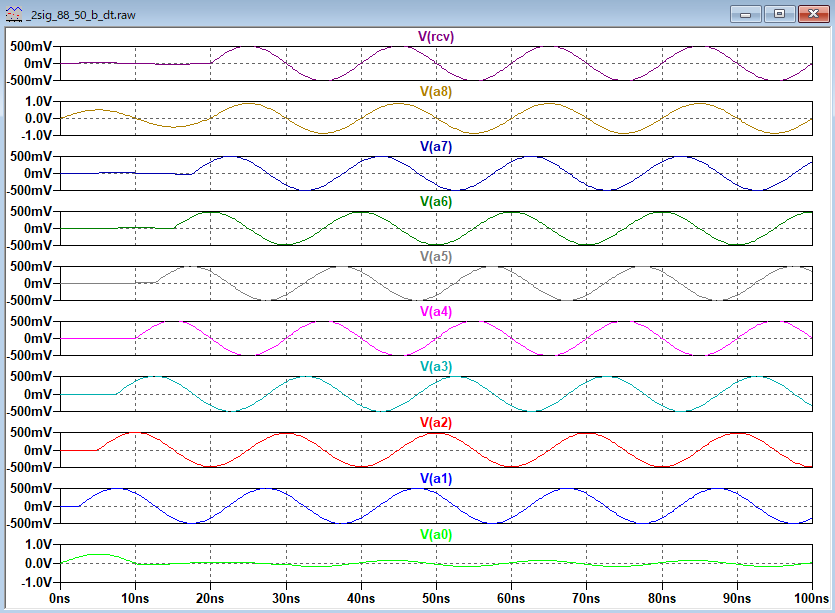835x613 pixels.
Task: Click the 0ns label on horizontal axis
Action: click(x=60, y=598)
